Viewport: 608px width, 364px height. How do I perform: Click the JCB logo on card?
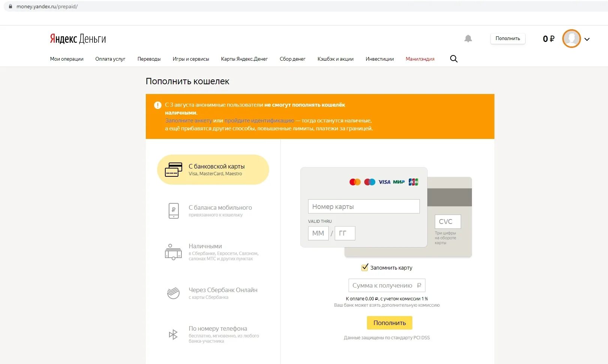coord(413,182)
